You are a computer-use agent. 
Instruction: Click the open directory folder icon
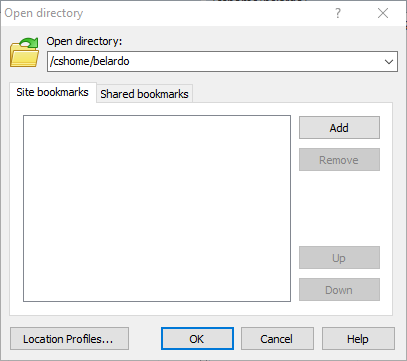coord(24,52)
